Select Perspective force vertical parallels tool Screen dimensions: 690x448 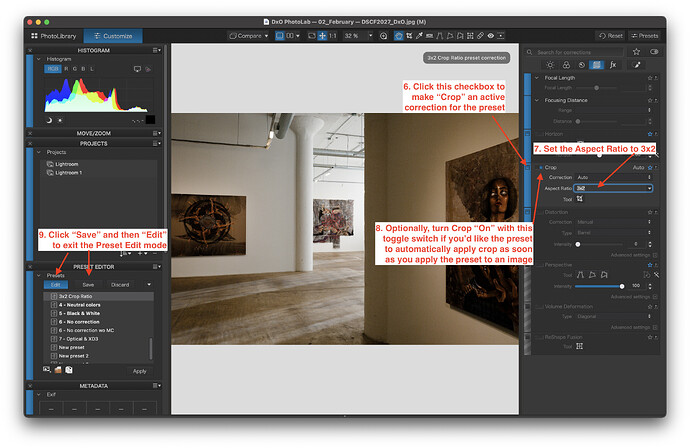(580, 275)
